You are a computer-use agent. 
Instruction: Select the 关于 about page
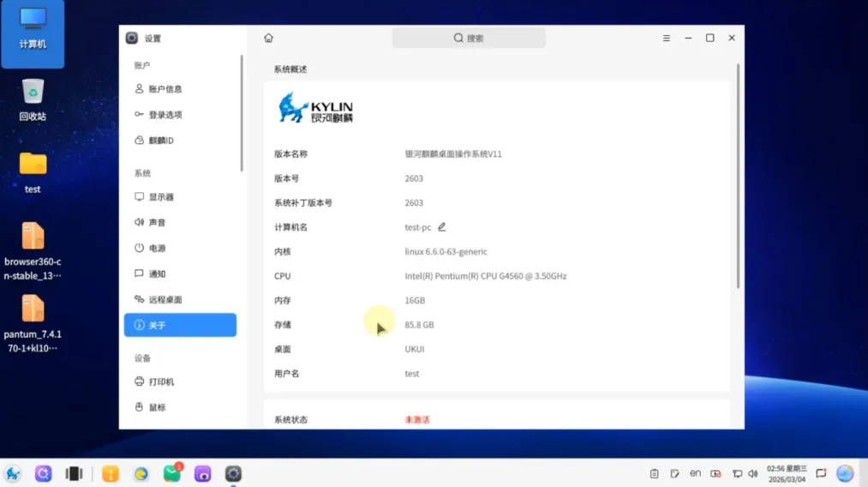[x=181, y=325]
